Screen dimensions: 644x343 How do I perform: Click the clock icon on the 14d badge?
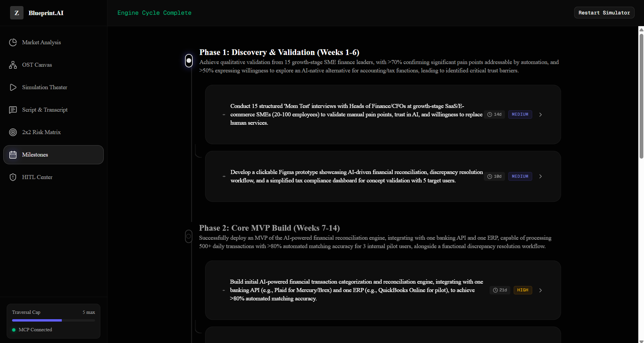click(490, 115)
